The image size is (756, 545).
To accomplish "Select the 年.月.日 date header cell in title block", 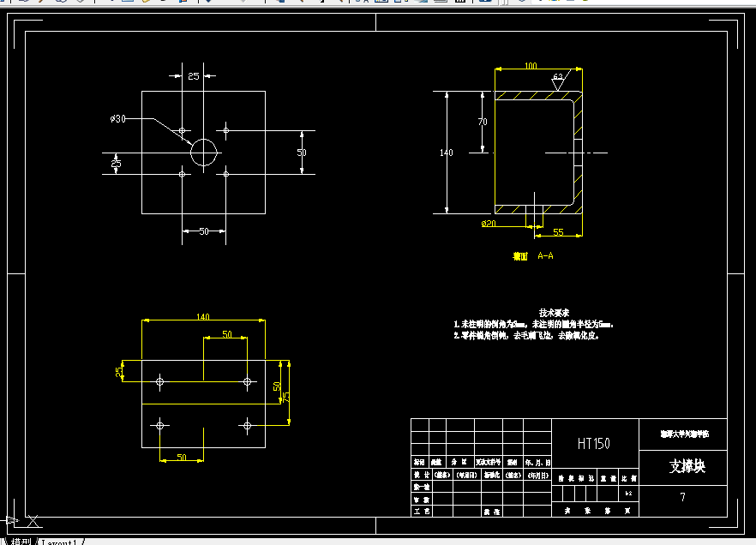I will (537, 463).
